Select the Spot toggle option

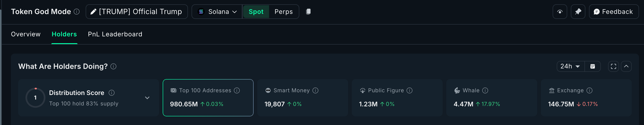pyautogui.click(x=256, y=12)
